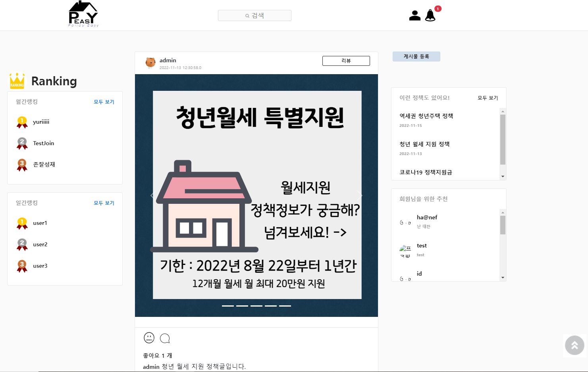Click the gold medal next to yuriiiii
This screenshot has width=588, height=372.
(x=22, y=122)
